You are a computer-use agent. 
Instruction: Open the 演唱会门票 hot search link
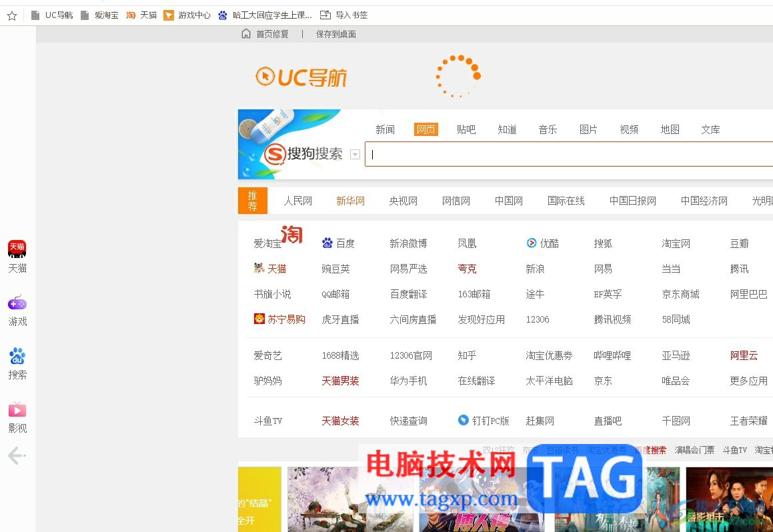694,450
